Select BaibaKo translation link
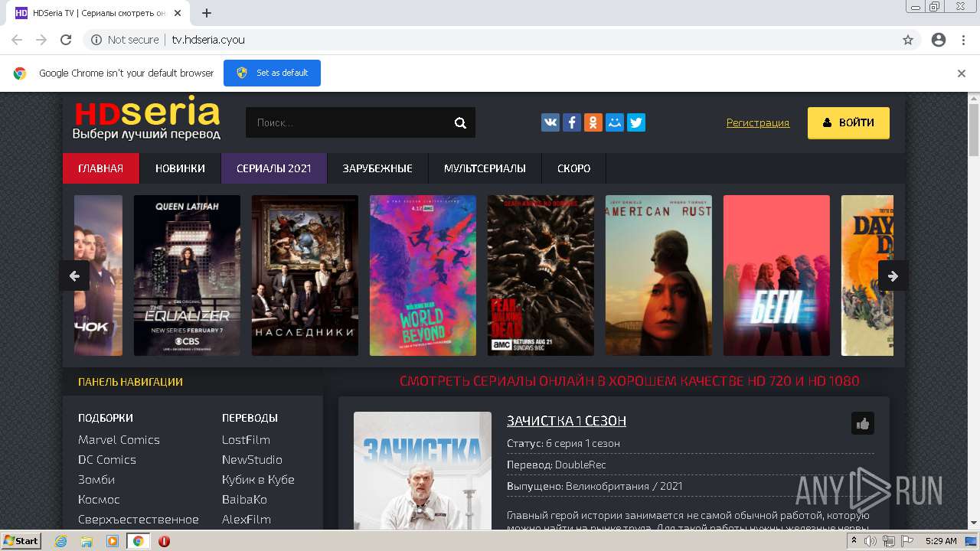This screenshot has width=980, height=551. 244,500
